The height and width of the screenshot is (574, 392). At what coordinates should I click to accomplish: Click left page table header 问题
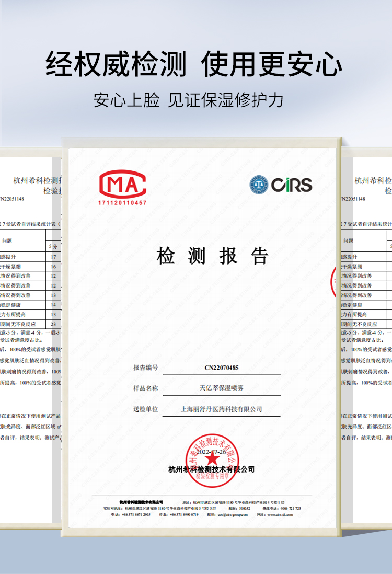pos(7,241)
